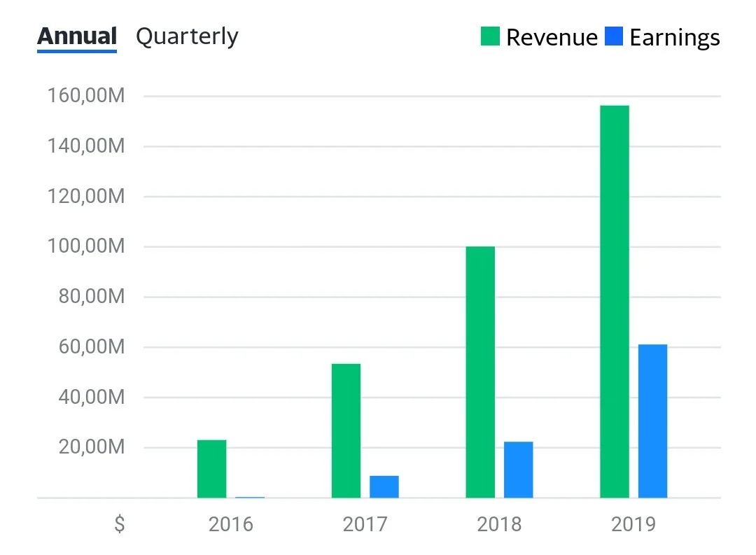Viewport: 756px width, 555px height.
Task: Click the 120,00M y-axis label
Action: pos(86,196)
